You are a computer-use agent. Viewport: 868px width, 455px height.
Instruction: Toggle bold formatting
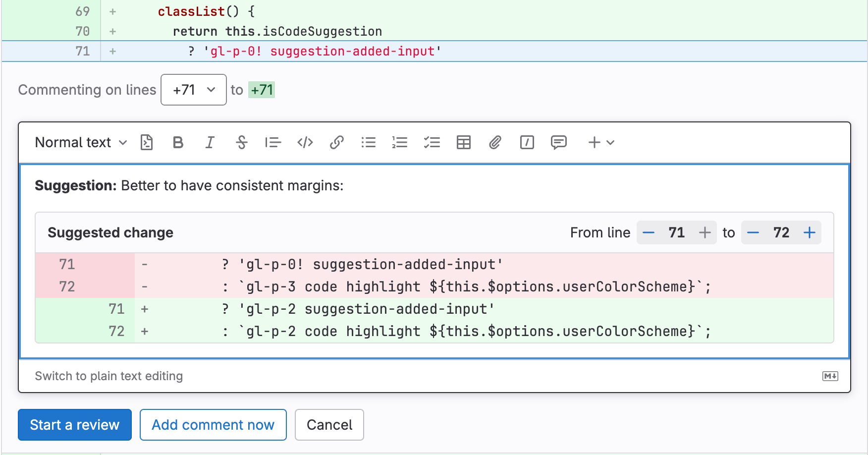[x=178, y=143]
